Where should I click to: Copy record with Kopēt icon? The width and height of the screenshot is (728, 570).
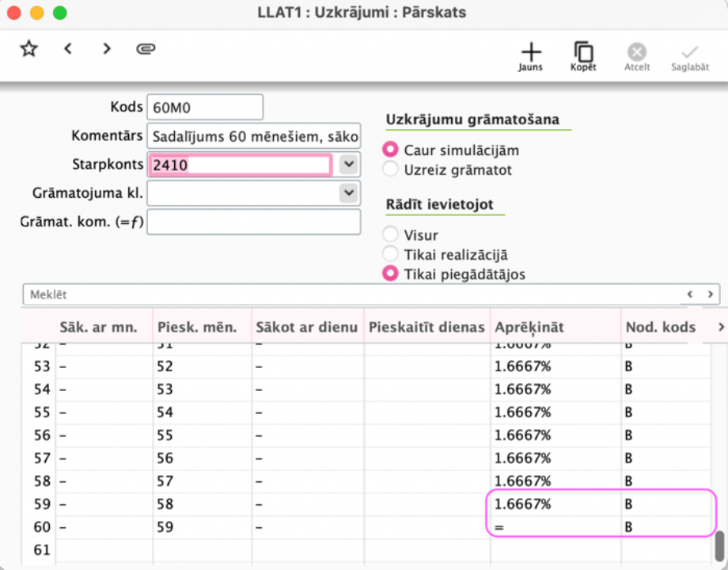(x=583, y=57)
